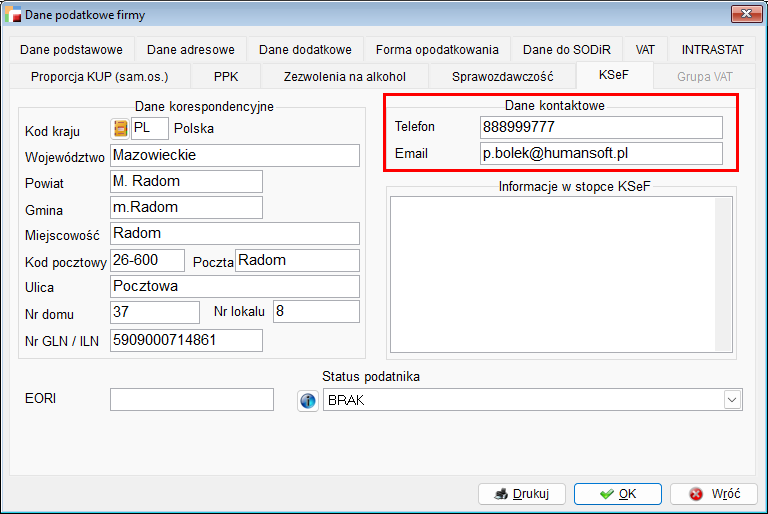This screenshot has height=514, width=768.
Task: Expand the Status podatnika dropdown
Action: point(732,400)
